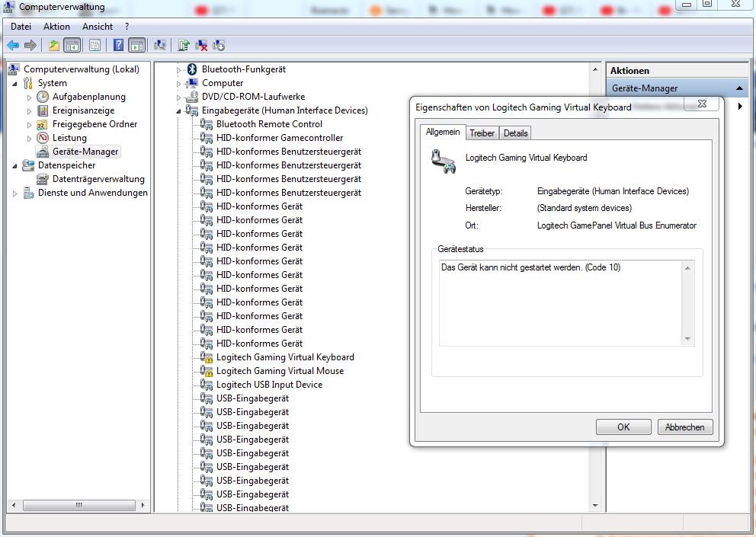Expand the Freigegebene Ordner node arrow
Screen dimensions: 756x537
(x=30, y=126)
